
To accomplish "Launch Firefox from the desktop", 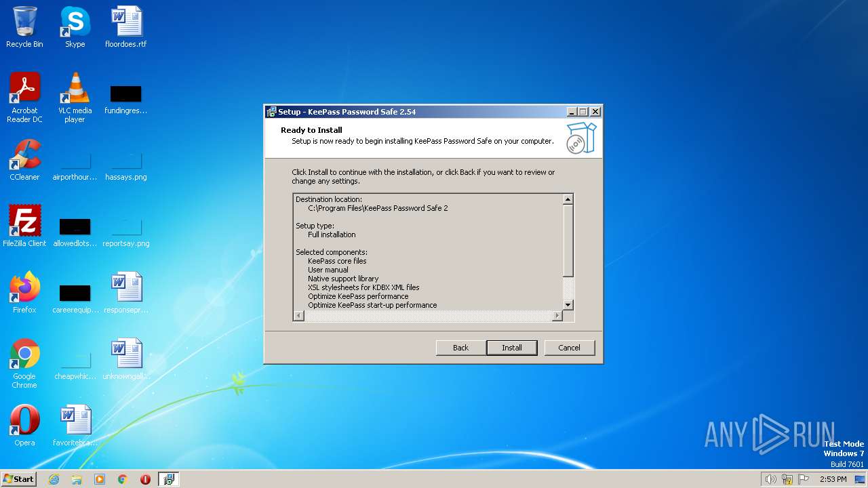I will click(x=24, y=293).
